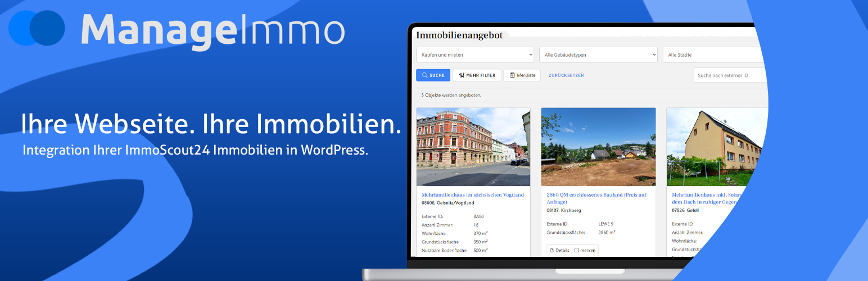
Task: Click the ZURÜCKSETZEN reset link
Action: pyautogui.click(x=566, y=75)
